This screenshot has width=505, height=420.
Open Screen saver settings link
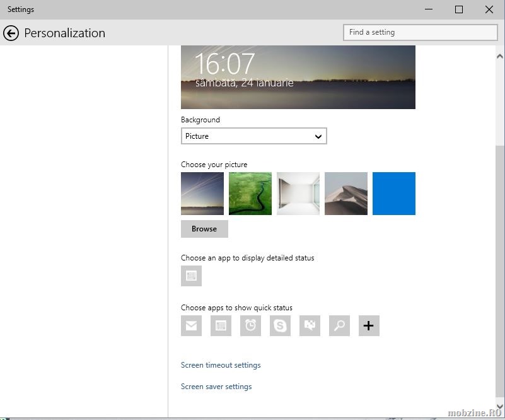(x=216, y=387)
